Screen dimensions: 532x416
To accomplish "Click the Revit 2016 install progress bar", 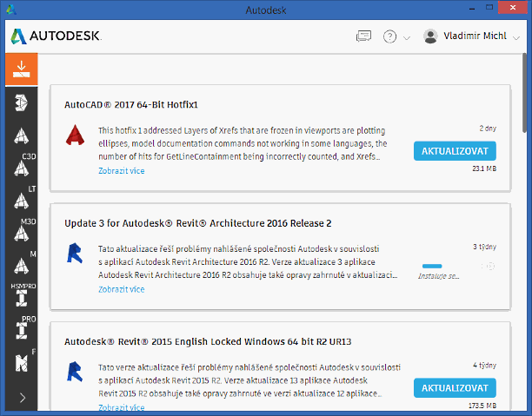I will [x=432, y=266].
